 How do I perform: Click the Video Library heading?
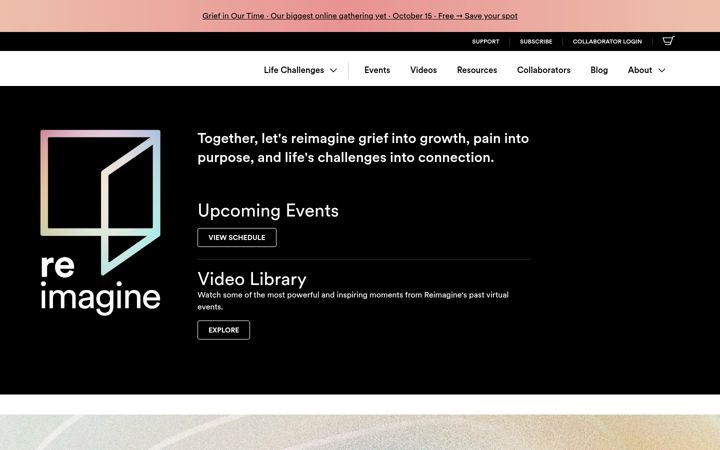point(252,279)
